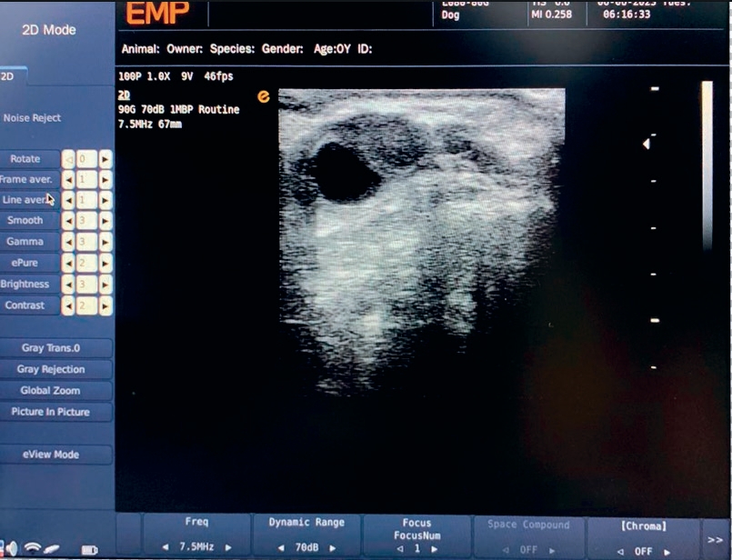The height and width of the screenshot is (560, 732).
Task: Select the Frame aver. parameter label
Action: [x=29, y=180]
